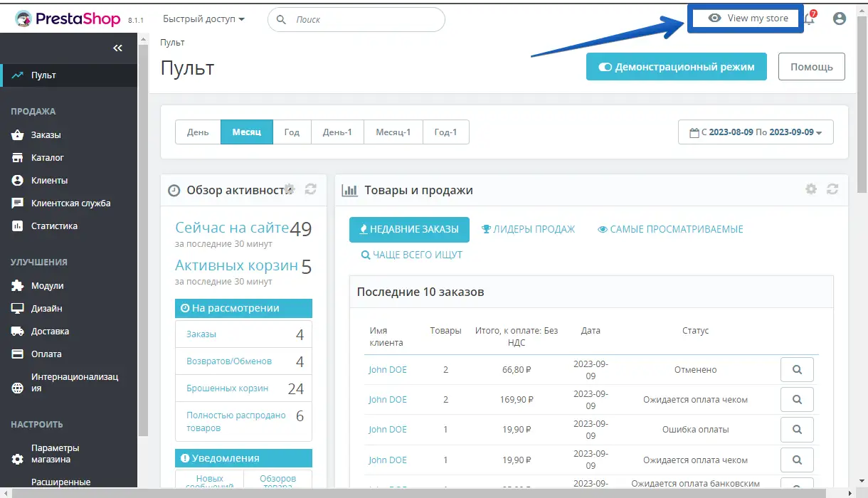Select the День period option
Image resolution: width=868 pixels, height=498 pixels.
point(198,132)
